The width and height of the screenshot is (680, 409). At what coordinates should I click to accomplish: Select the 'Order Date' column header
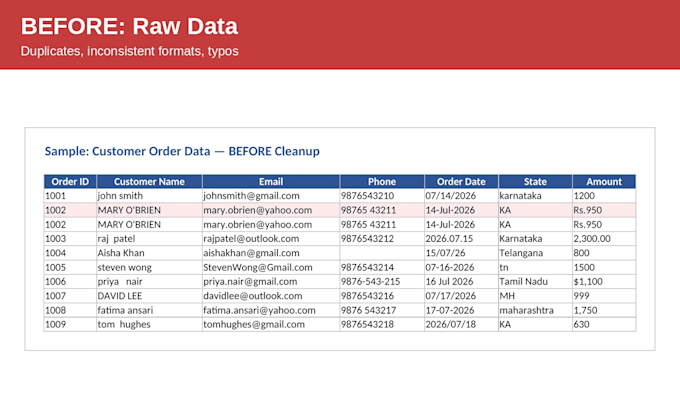pyautogui.click(x=461, y=181)
